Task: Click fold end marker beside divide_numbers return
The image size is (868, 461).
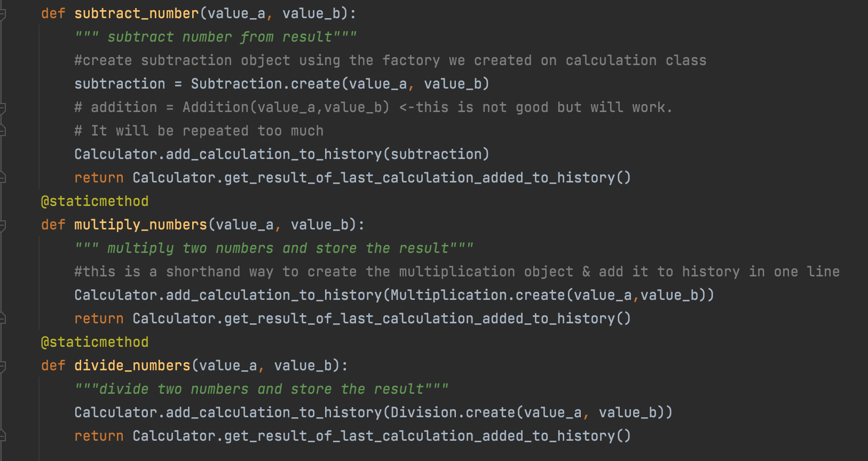Action: pos(2,436)
